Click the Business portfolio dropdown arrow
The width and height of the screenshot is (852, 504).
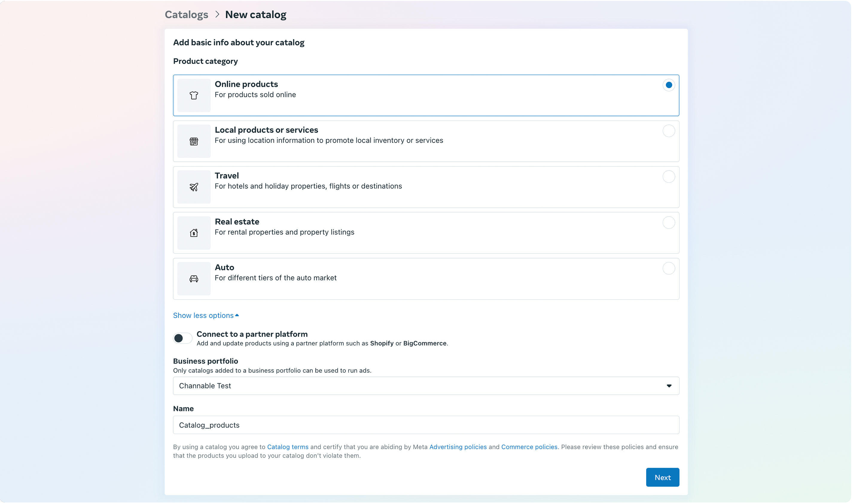[x=669, y=386]
